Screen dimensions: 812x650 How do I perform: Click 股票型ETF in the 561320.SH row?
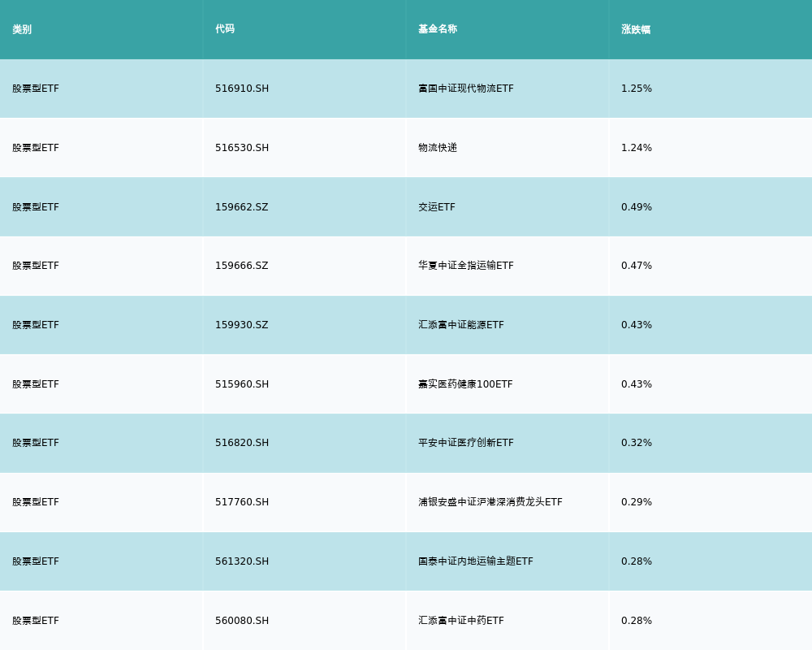(36, 561)
